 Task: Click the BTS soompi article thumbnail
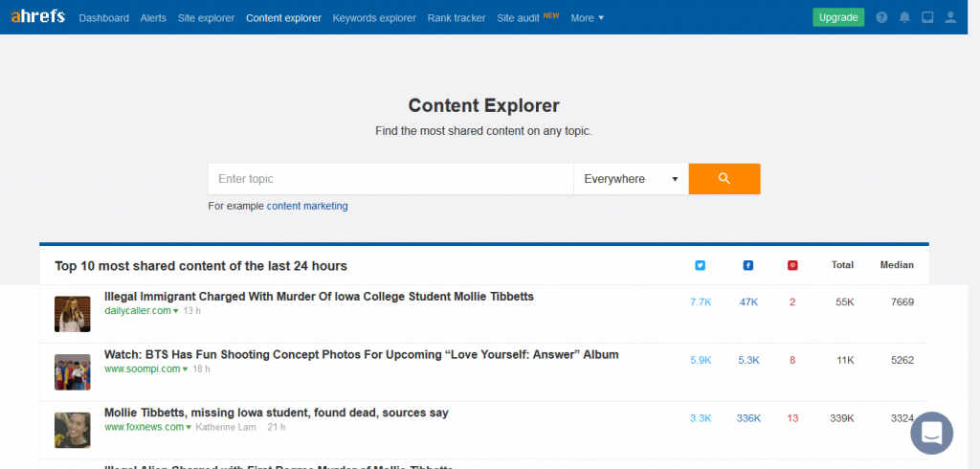coord(73,372)
